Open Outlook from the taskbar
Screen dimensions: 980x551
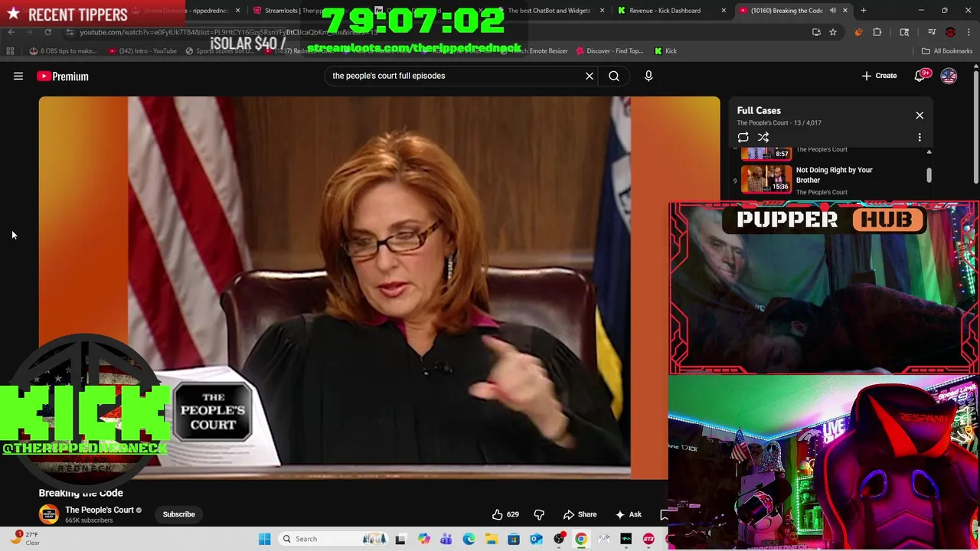536,539
